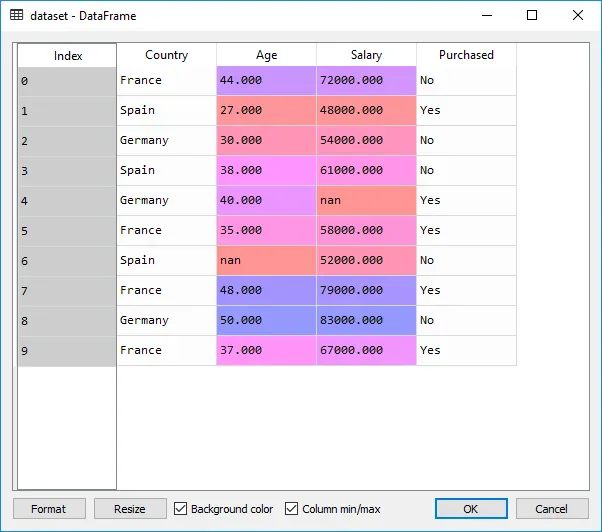Select index row 1
The height and width of the screenshot is (532, 602).
point(67,111)
